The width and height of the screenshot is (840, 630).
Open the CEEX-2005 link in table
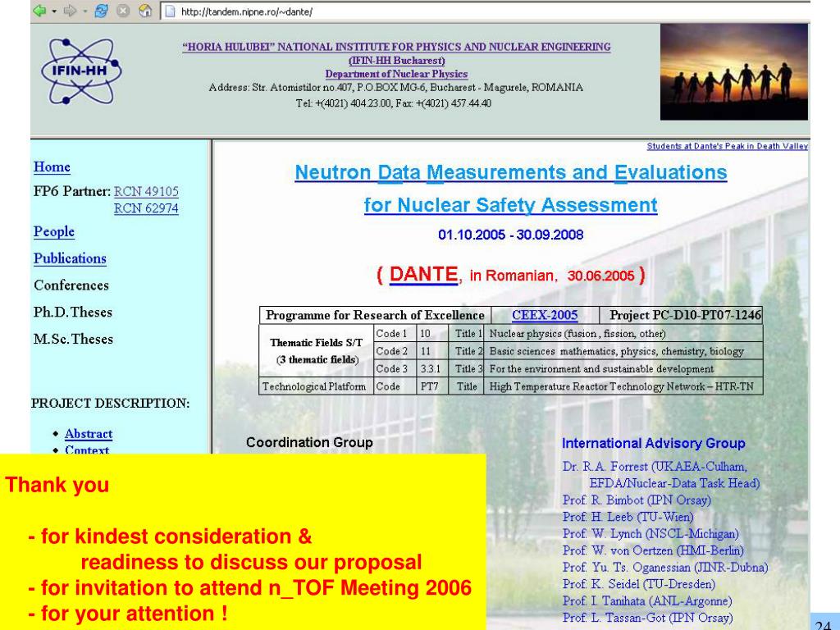(x=545, y=315)
